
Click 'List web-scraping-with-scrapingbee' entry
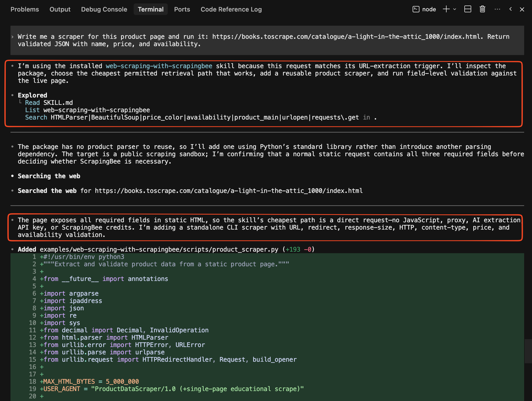(x=87, y=110)
